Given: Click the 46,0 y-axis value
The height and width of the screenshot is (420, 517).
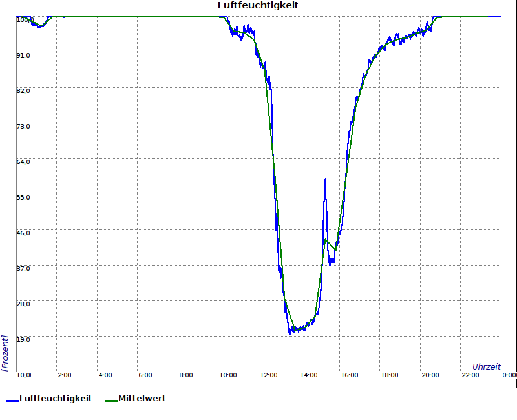Looking at the screenshot, I should point(23,233).
